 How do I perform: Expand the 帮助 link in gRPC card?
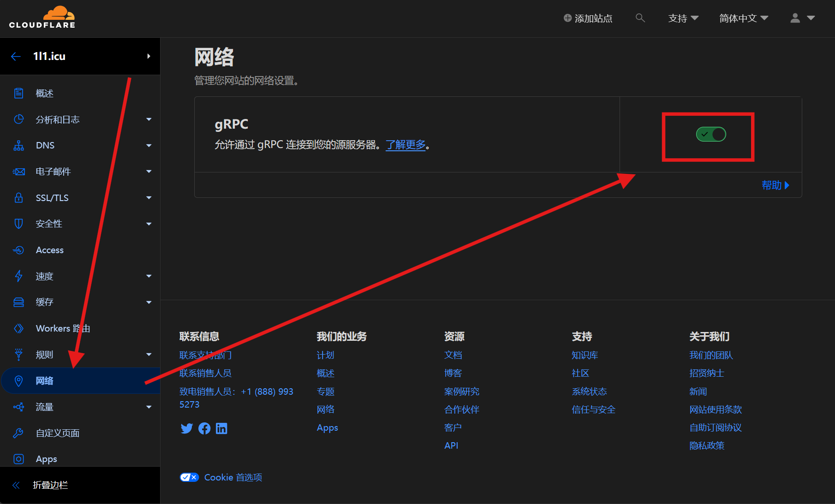click(775, 185)
